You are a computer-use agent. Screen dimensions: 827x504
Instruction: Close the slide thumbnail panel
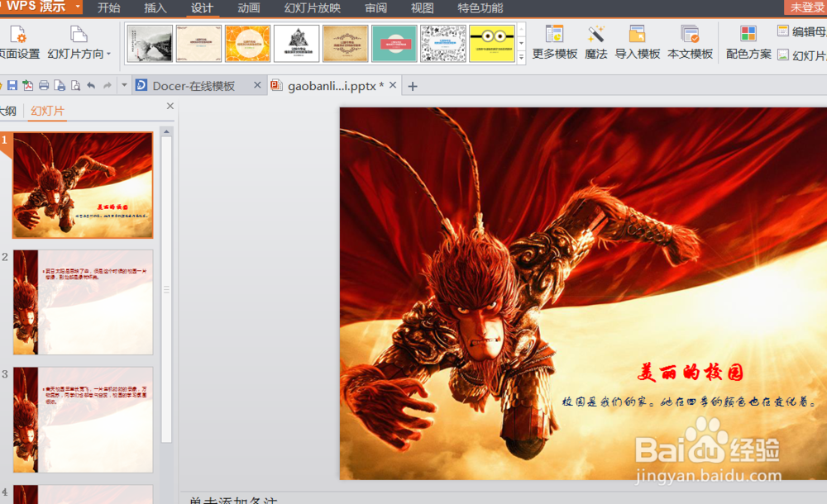pos(170,106)
